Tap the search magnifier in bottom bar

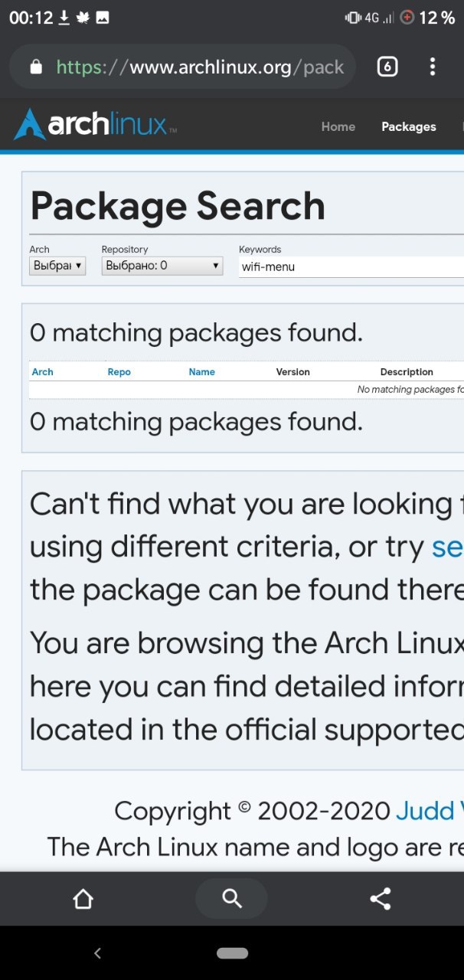coord(231,899)
